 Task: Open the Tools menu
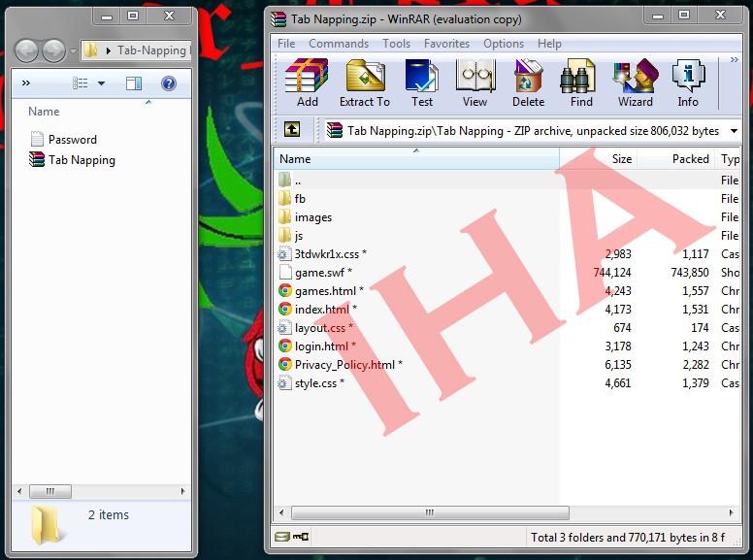click(396, 44)
